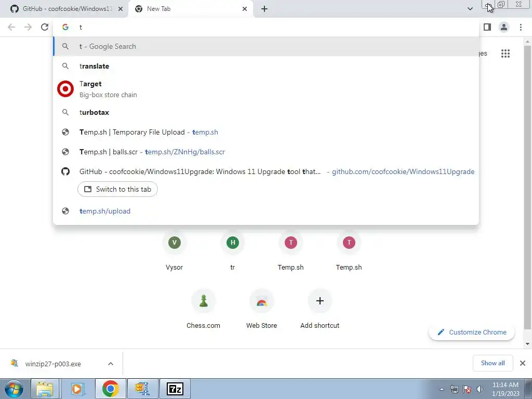Image resolution: width=532 pixels, height=399 pixels.
Task: Open the WinZip taskbar icon
Action: [143, 389]
